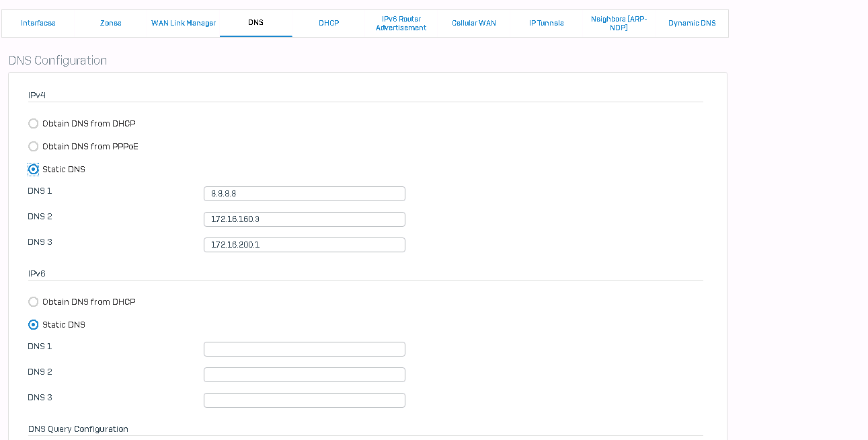868x440 pixels.
Task: Click the empty IPv6 DNS 1 field
Action: pos(304,349)
